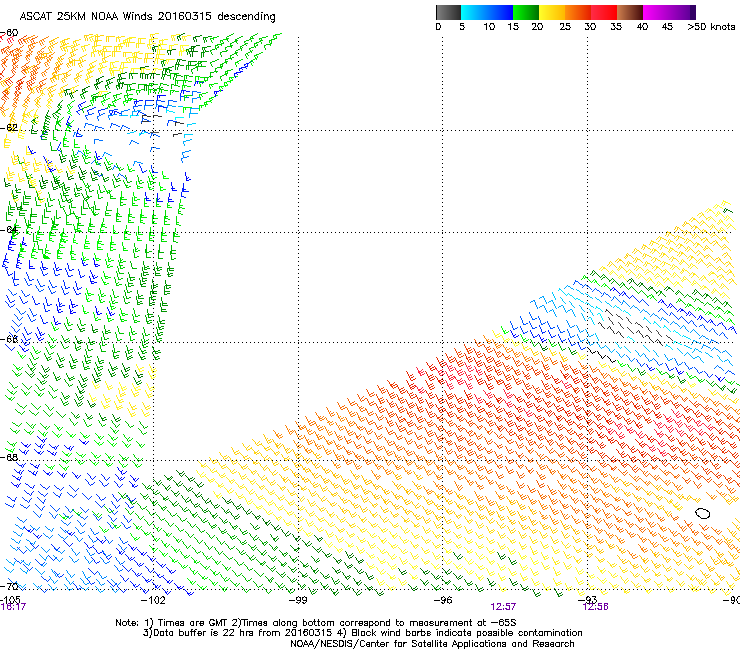Click the -62 latitude axis label
Screen dimensions: 740x650
[x=9, y=127]
